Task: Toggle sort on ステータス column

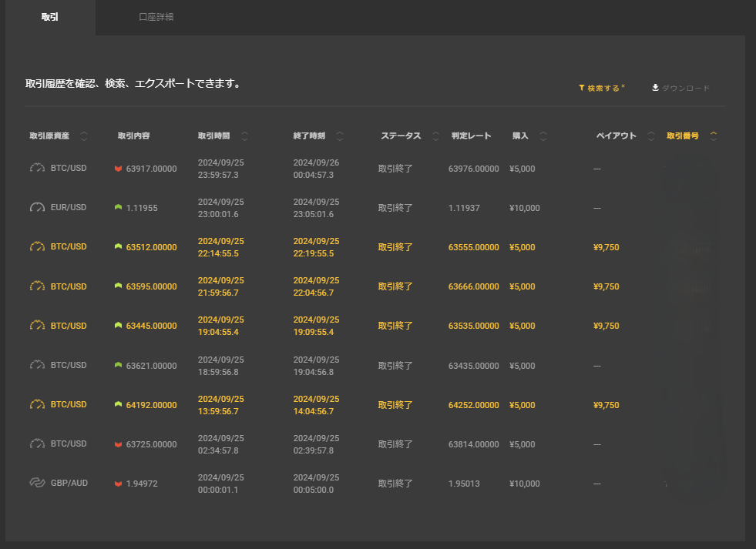Action: pos(435,136)
